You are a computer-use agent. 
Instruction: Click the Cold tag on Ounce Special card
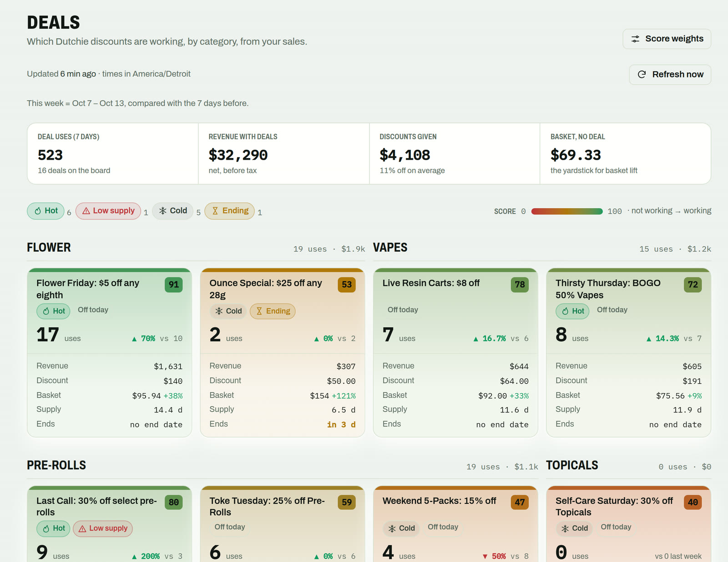pyautogui.click(x=228, y=311)
